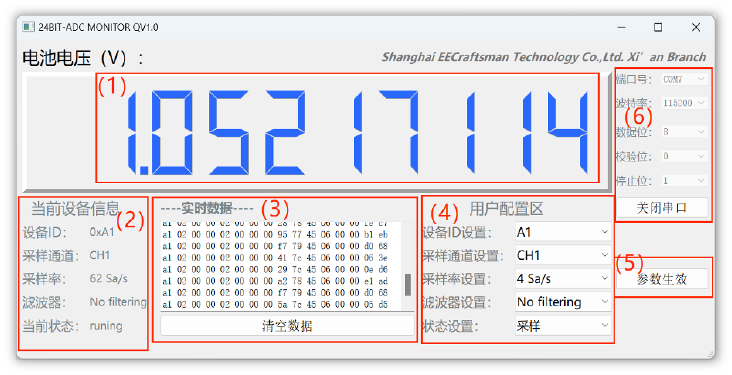Open the 设备ID设置 dropdown showing A1
The height and width of the screenshot is (375, 732).
point(563,232)
